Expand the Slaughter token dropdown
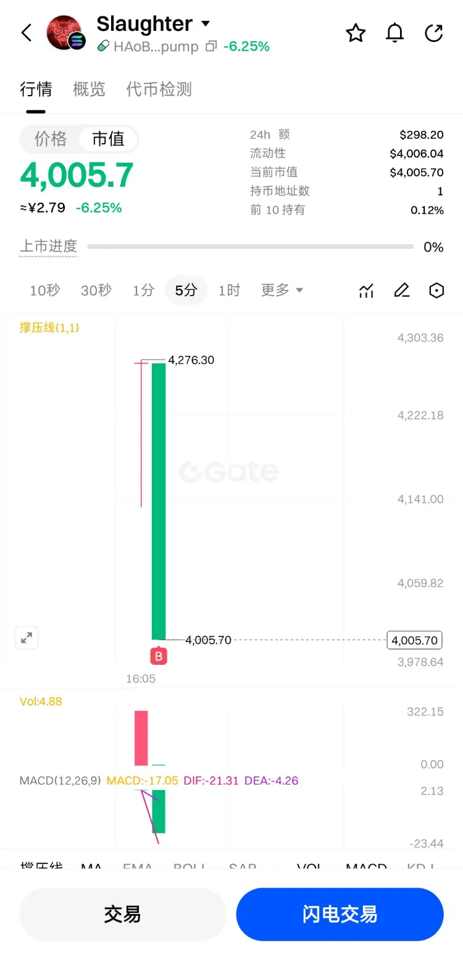 pyautogui.click(x=206, y=24)
